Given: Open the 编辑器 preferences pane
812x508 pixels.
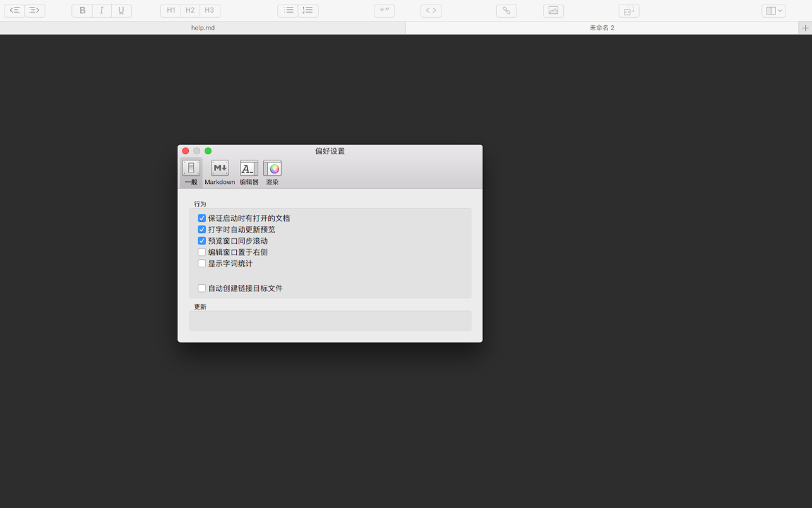Looking at the screenshot, I should coord(249,172).
